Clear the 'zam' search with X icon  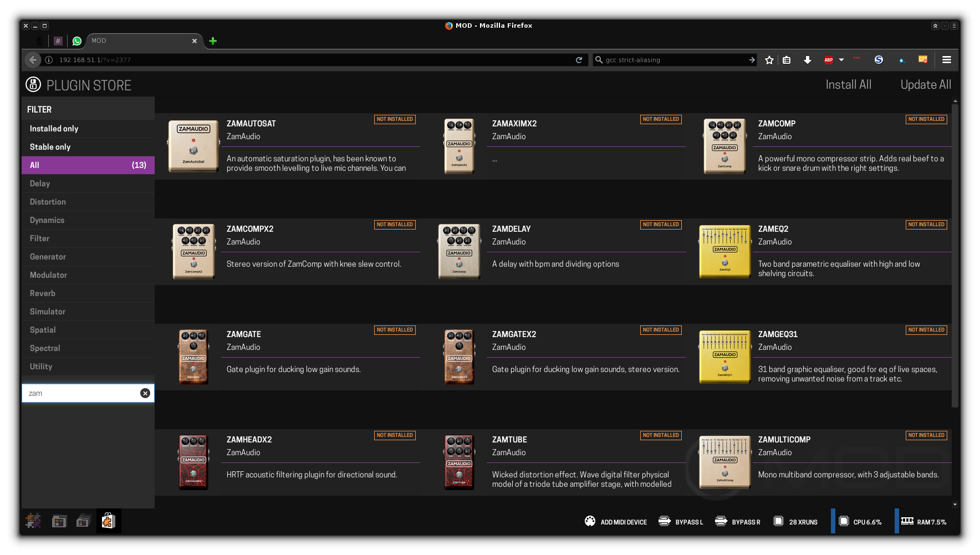coord(145,393)
